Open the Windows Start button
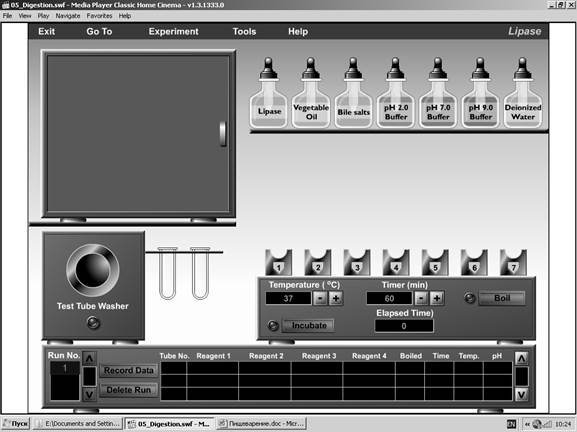This screenshot has height=432, width=577. [16, 424]
